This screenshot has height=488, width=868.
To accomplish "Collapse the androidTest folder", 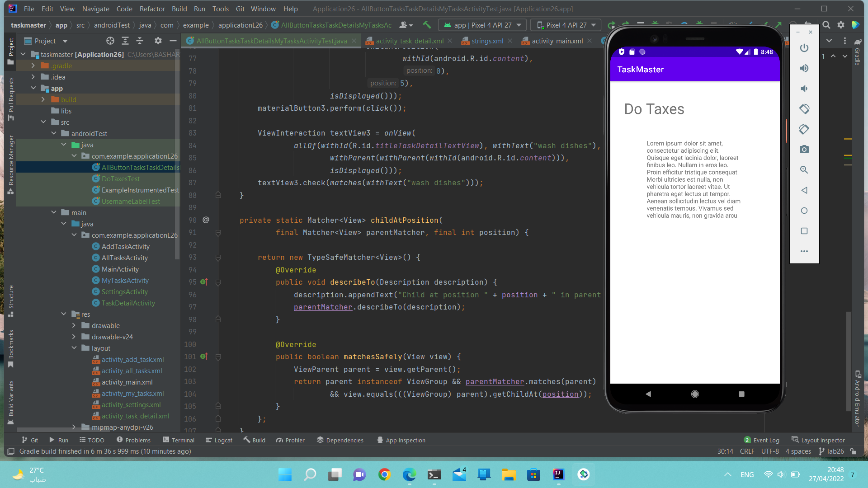I will [x=54, y=133].
